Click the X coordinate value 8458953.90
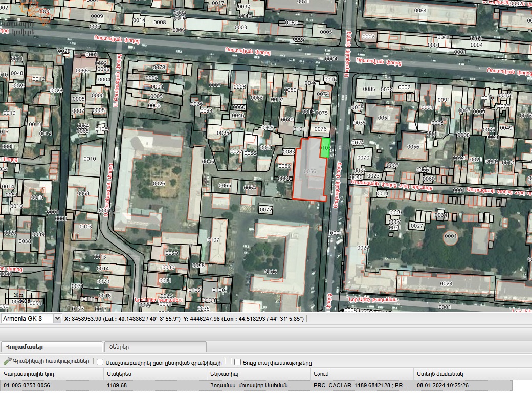This screenshot has height=398, width=532. [x=86, y=319]
